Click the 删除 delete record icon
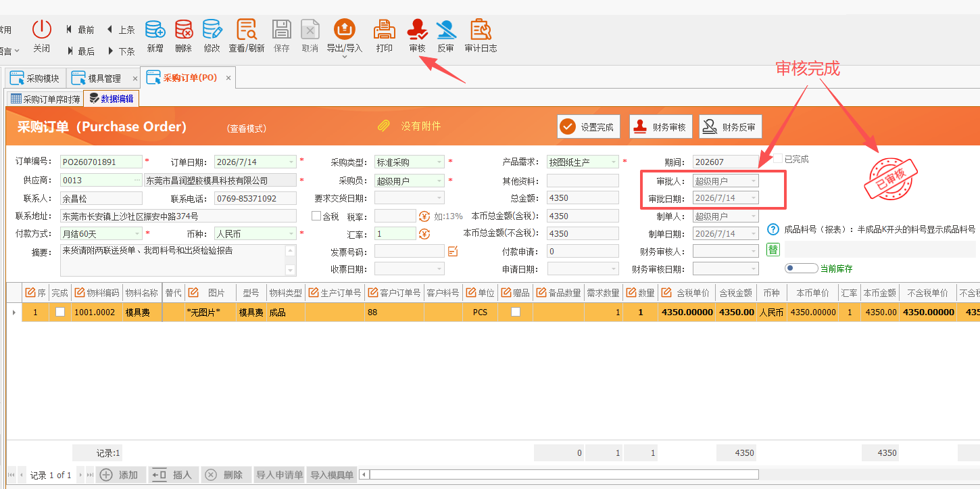This screenshot has height=489, width=980. click(183, 29)
